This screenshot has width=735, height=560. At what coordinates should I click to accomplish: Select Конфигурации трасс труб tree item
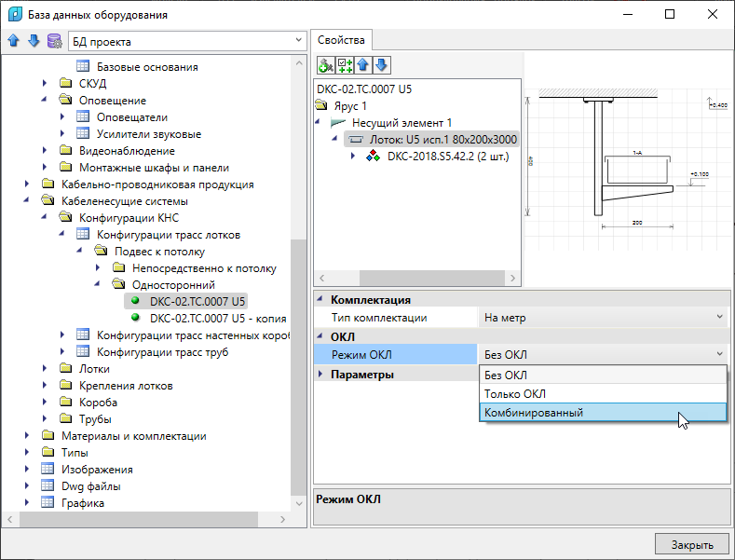click(x=162, y=352)
